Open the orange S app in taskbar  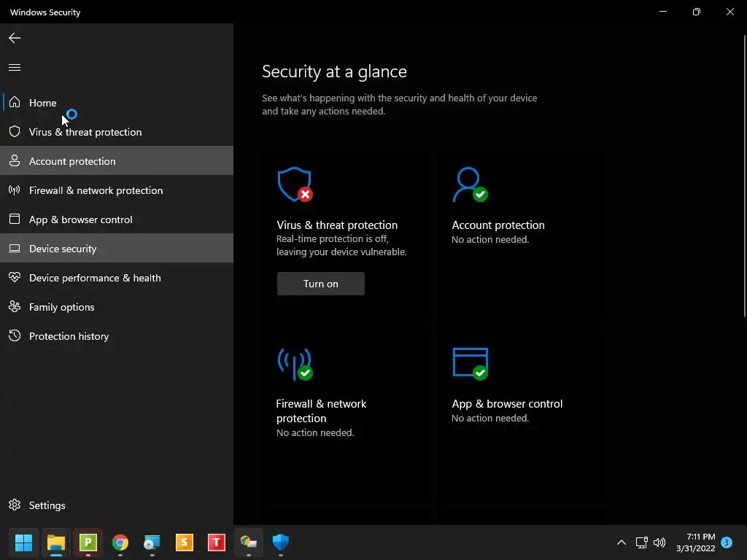pyautogui.click(x=185, y=542)
